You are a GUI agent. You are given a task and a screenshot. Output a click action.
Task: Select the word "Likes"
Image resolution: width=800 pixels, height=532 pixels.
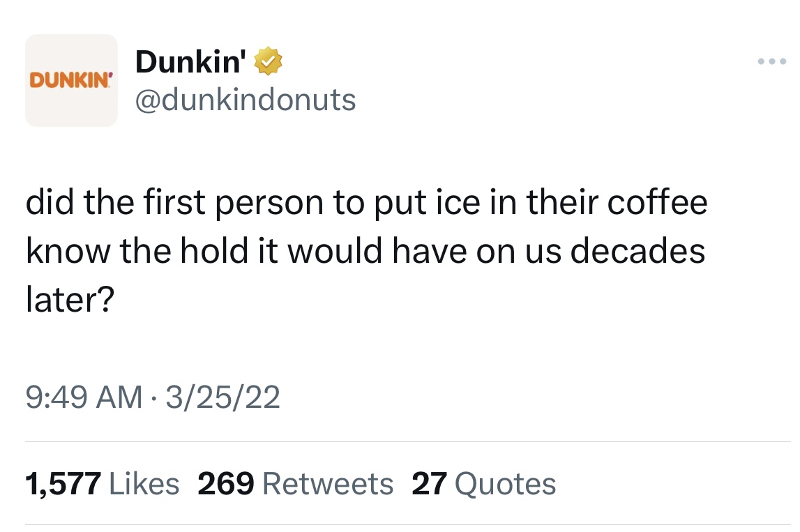[143, 483]
